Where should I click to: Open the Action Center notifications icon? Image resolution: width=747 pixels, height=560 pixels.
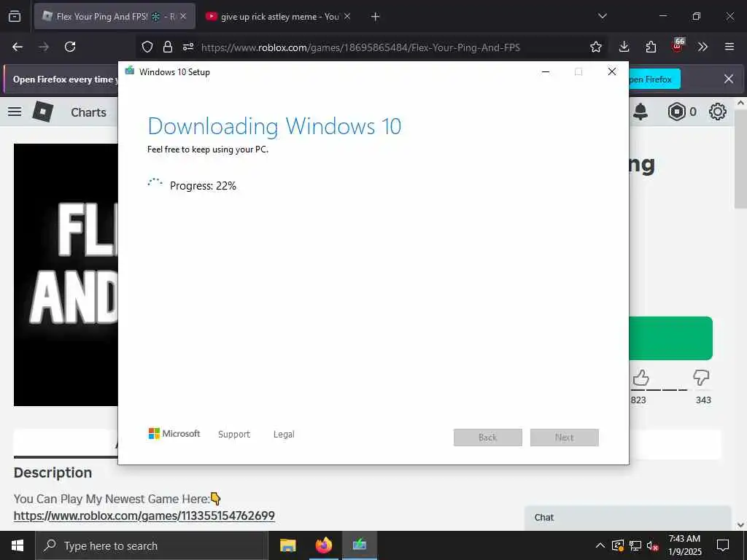(723, 545)
